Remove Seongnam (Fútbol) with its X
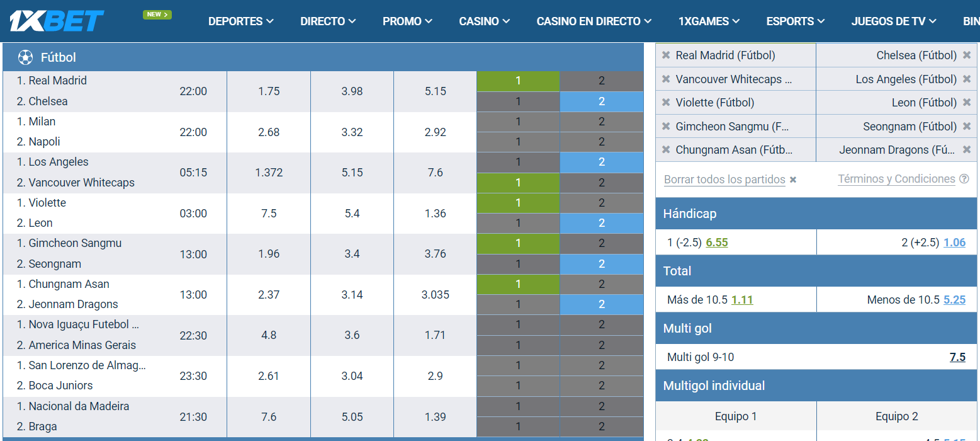980x441 pixels. click(x=967, y=127)
